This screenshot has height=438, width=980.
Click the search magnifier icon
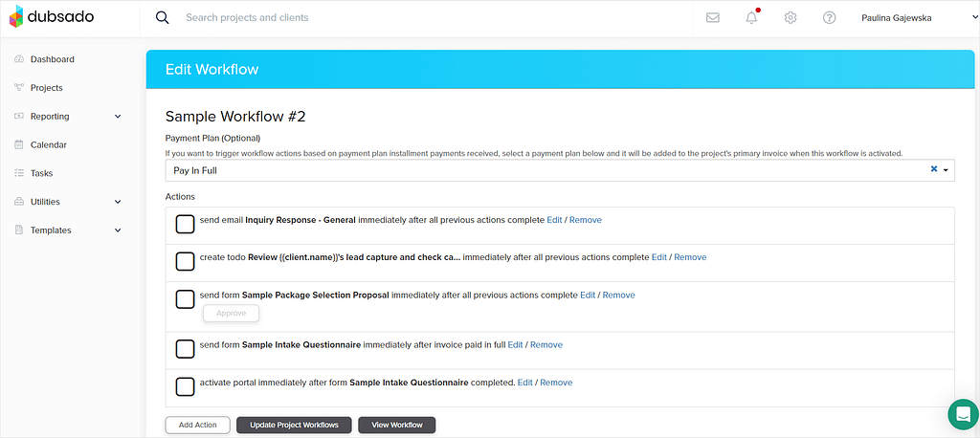(x=163, y=17)
